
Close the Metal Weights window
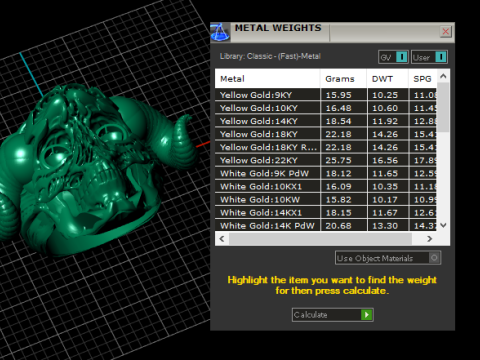(x=446, y=32)
